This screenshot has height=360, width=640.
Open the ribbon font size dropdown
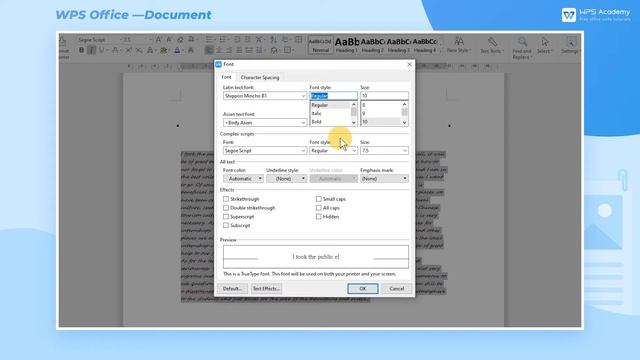[x=151, y=40]
